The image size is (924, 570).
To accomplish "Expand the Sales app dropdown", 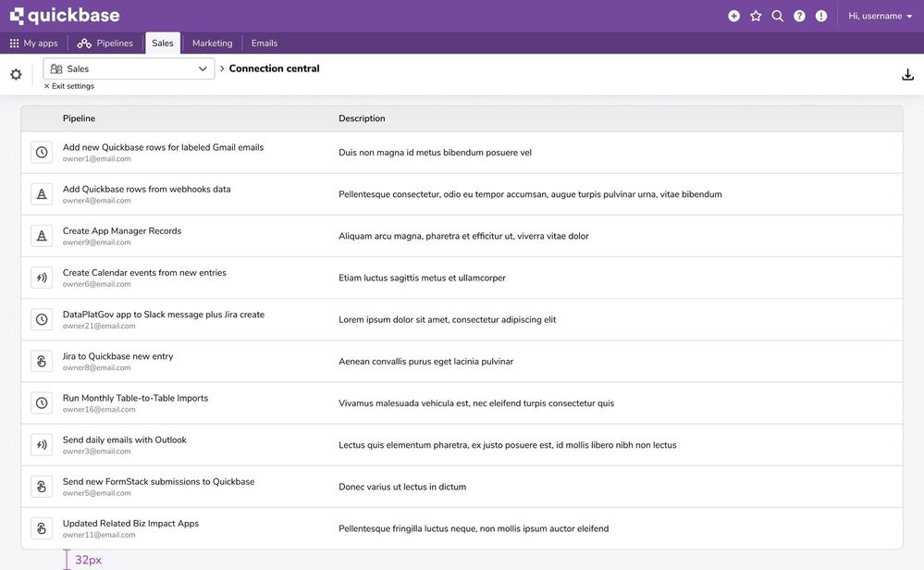I will (x=129, y=69).
